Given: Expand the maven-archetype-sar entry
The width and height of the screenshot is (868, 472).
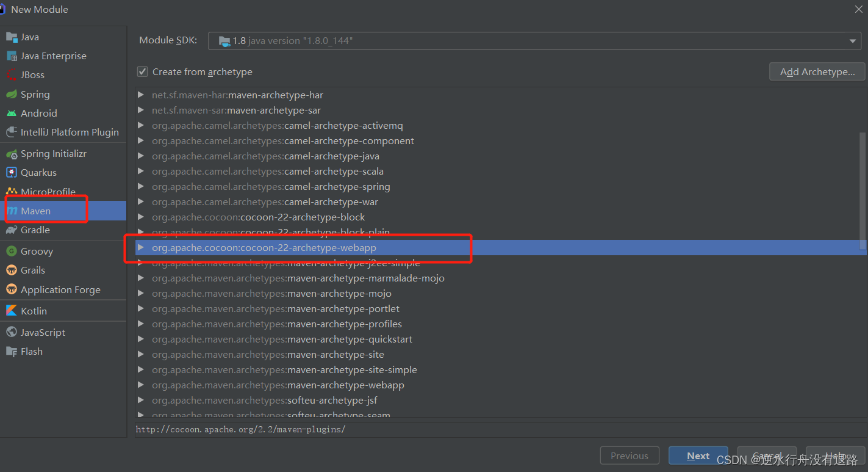Looking at the screenshot, I should pyautogui.click(x=141, y=110).
